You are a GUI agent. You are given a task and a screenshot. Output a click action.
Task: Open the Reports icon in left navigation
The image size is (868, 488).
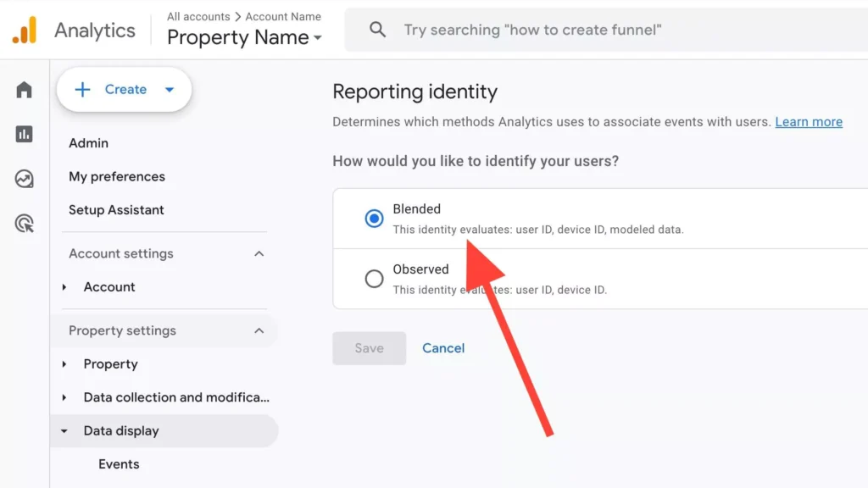[x=23, y=134]
